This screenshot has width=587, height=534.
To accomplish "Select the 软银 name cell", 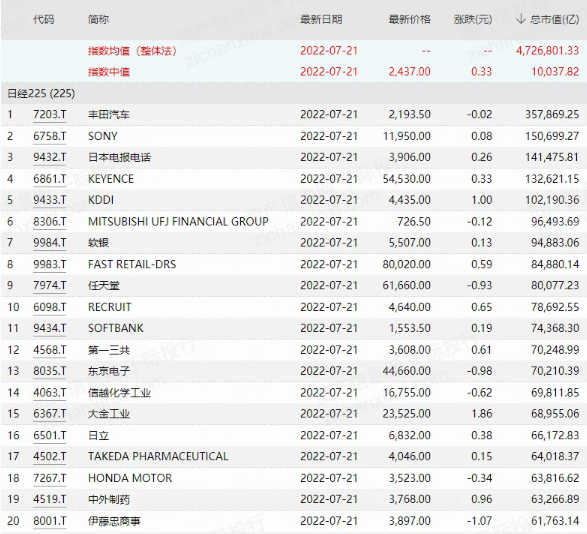I will tap(98, 242).
